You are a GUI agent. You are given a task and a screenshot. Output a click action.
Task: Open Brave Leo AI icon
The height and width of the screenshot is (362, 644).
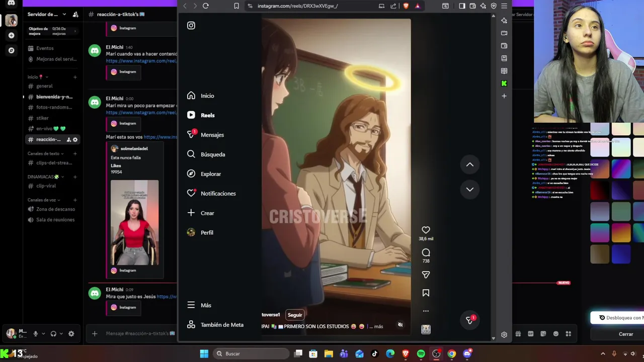coord(483,6)
